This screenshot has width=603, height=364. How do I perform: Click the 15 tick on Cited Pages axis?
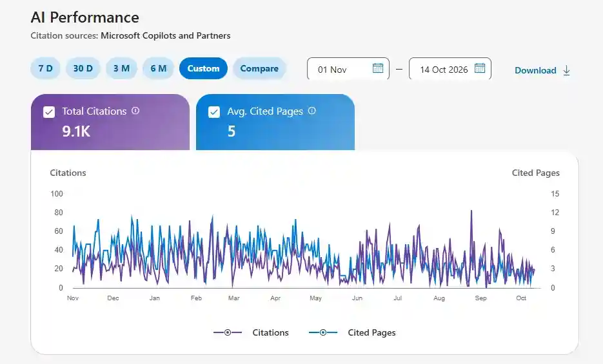click(x=555, y=194)
